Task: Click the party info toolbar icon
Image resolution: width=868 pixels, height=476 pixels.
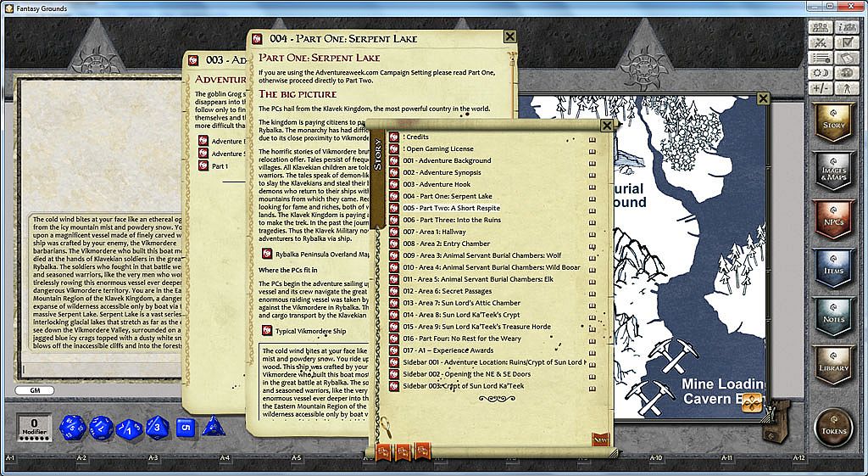Action: [x=846, y=28]
